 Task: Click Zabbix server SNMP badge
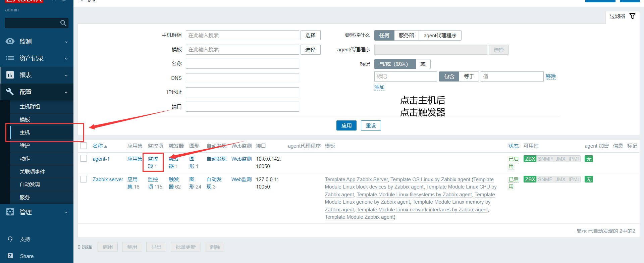[x=545, y=179]
